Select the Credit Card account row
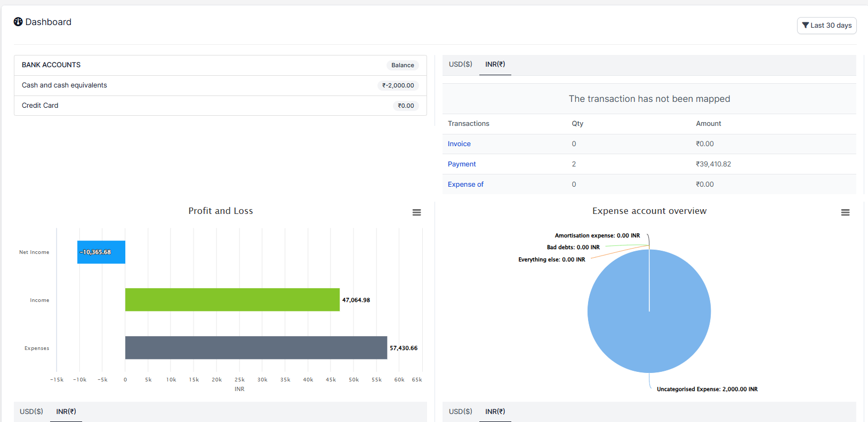The width and height of the screenshot is (868, 422). [x=40, y=106]
